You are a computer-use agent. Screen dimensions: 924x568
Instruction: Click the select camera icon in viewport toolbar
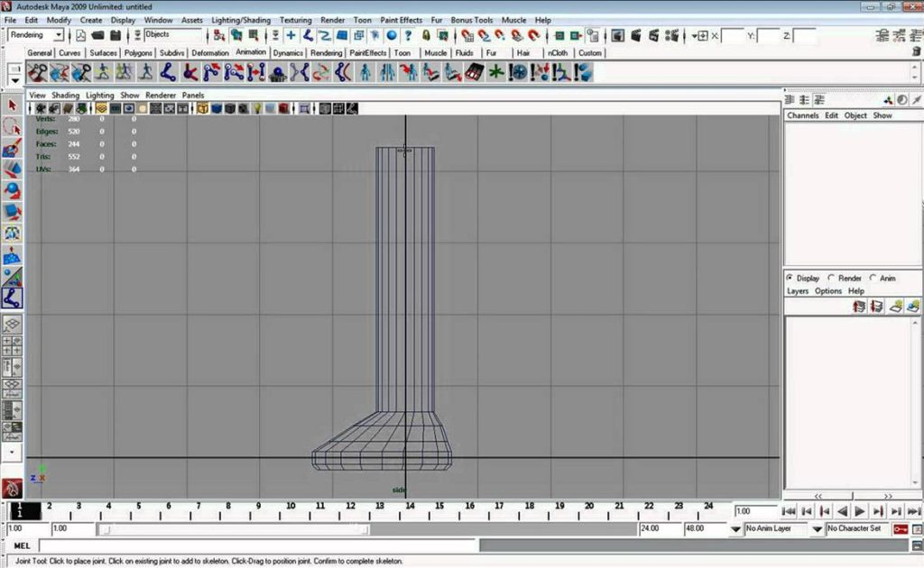(x=41, y=108)
